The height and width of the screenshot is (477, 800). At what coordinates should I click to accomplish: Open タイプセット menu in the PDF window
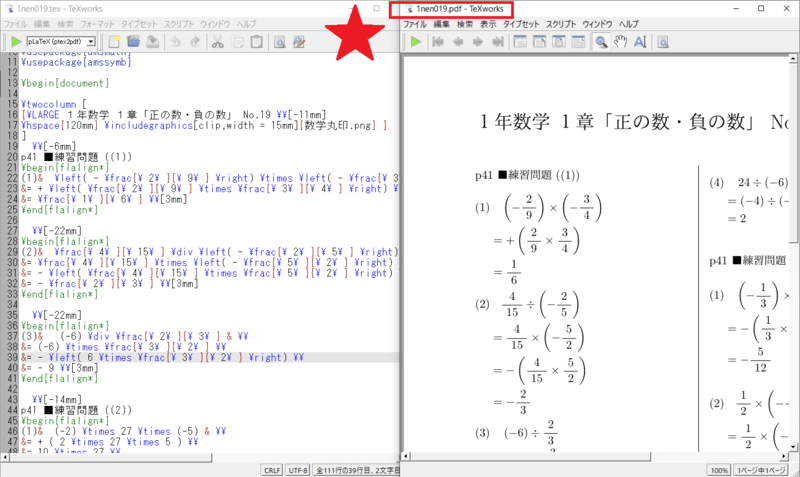[521, 24]
